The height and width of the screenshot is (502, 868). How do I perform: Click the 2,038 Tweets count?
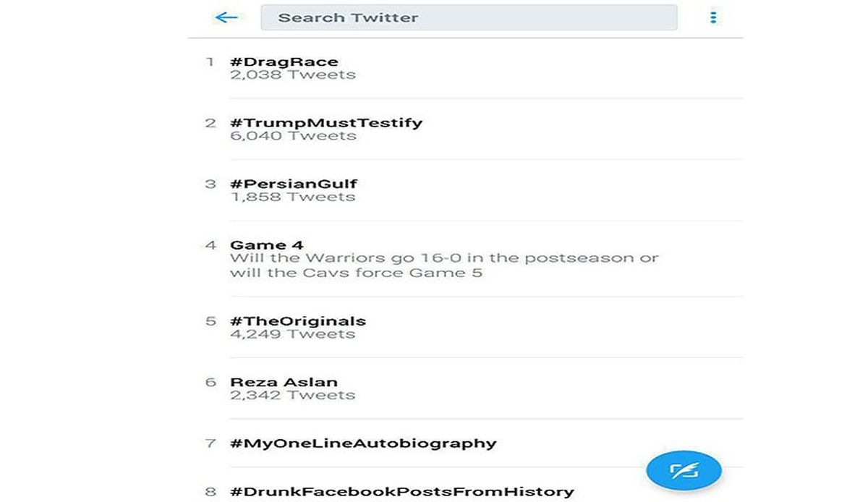coord(293,75)
